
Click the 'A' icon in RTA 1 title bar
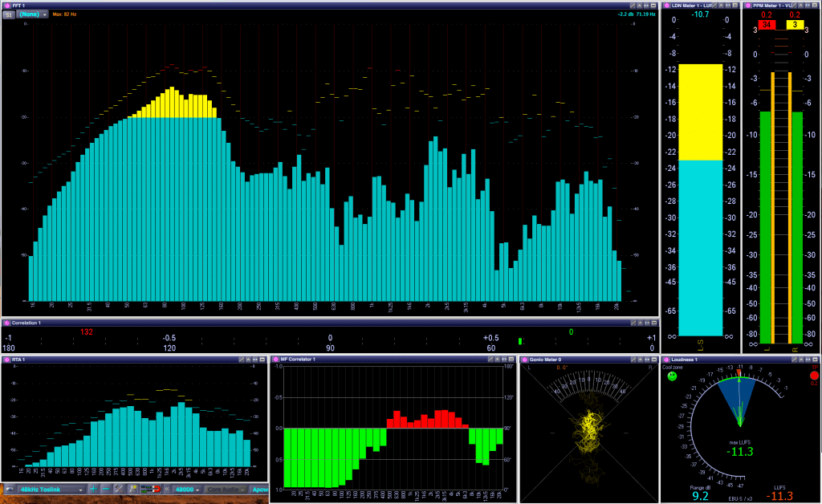248,360
